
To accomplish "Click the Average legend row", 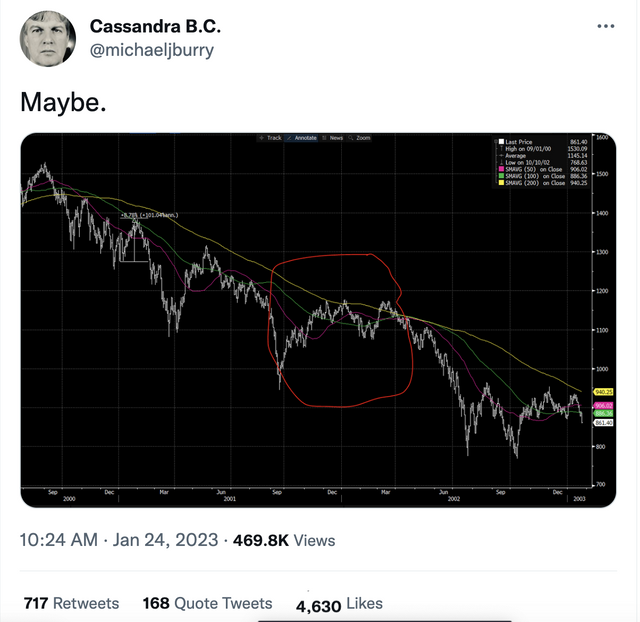I will coord(542,156).
